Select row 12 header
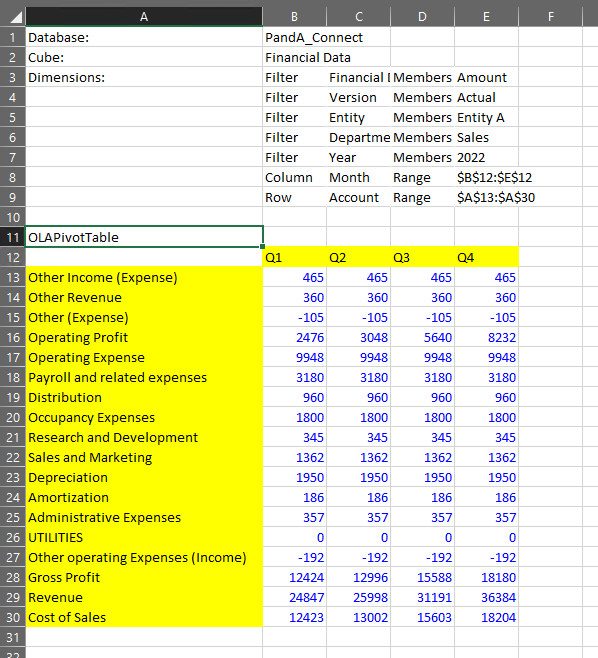 click(13, 257)
